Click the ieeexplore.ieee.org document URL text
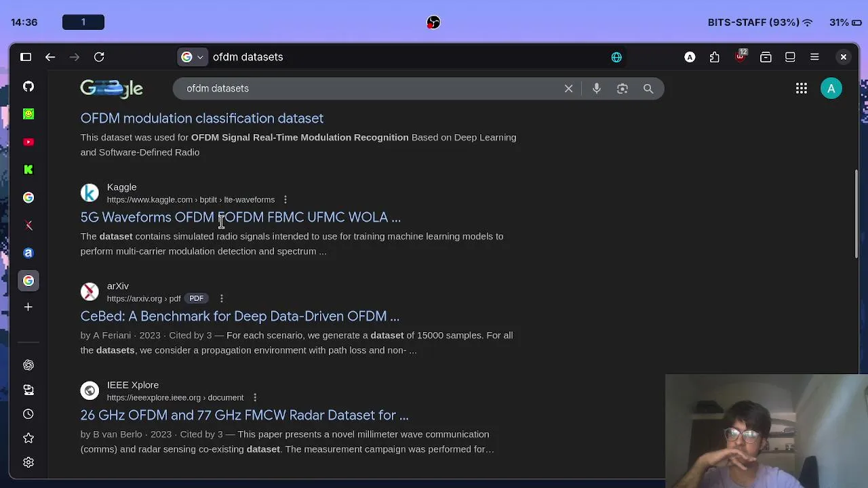Screen dimensions: 868x488 pyautogui.click(x=175, y=397)
